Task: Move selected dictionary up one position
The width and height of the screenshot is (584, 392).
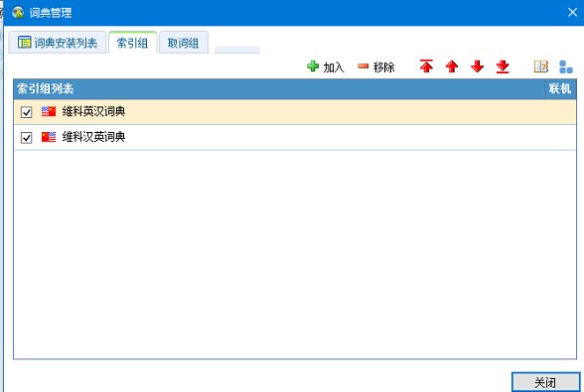Action: (x=452, y=66)
